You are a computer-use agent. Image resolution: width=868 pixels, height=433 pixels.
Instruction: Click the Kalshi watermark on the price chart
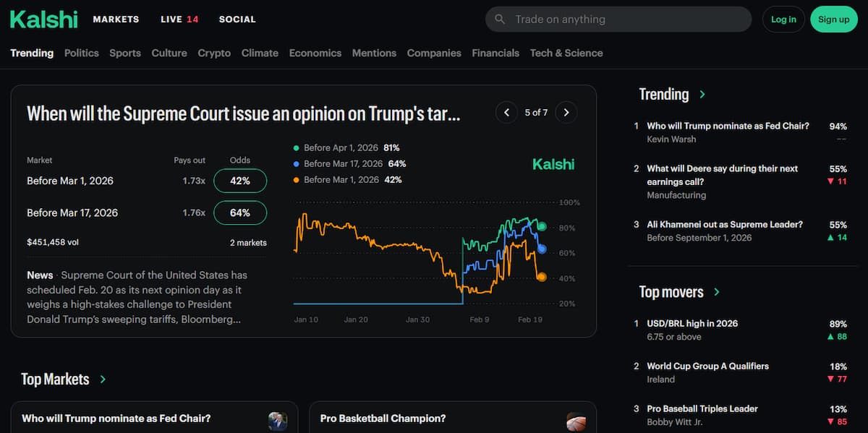point(553,164)
